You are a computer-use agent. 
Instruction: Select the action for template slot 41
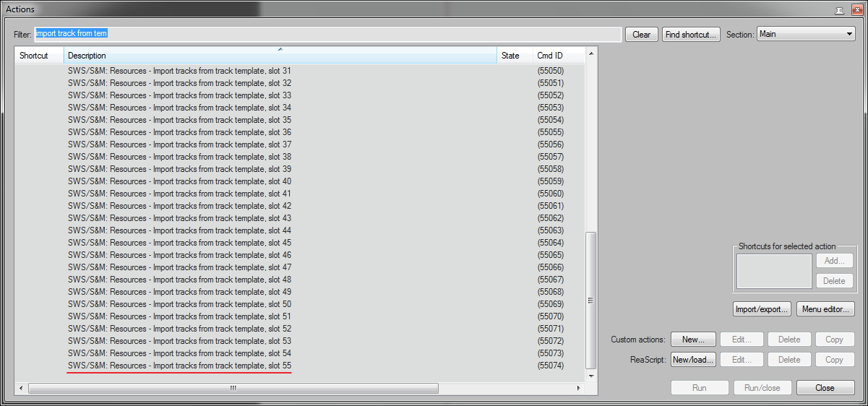point(179,194)
